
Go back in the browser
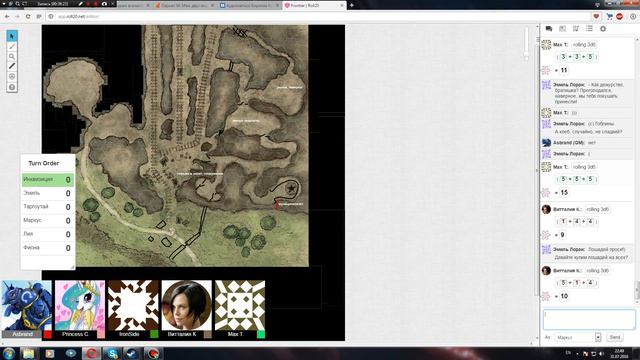pos(7,16)
